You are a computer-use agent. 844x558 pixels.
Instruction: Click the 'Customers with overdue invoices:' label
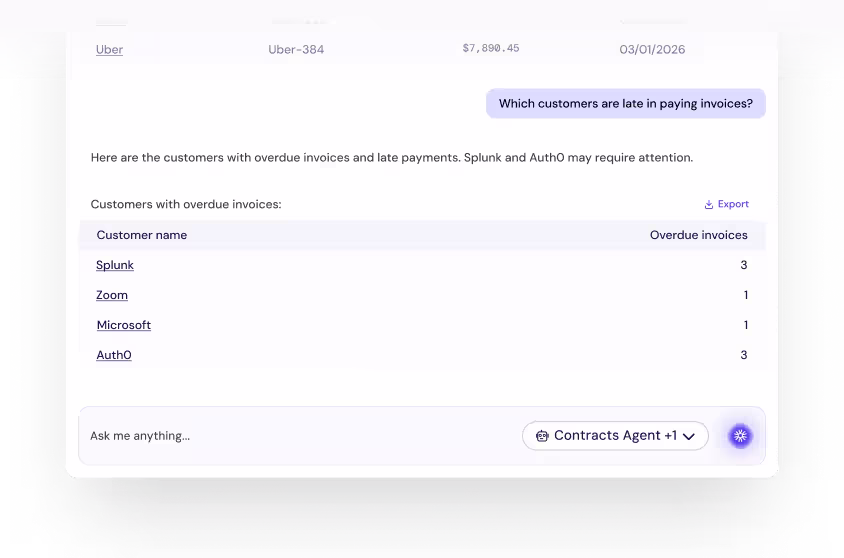[186, 204]
